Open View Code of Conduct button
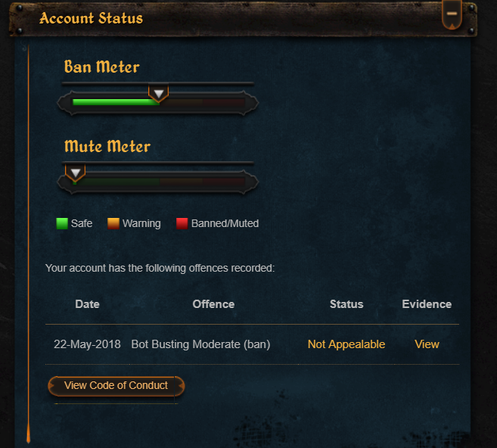Image resolution: width=497 pixels, height=448 pixels. click(116, 386)
